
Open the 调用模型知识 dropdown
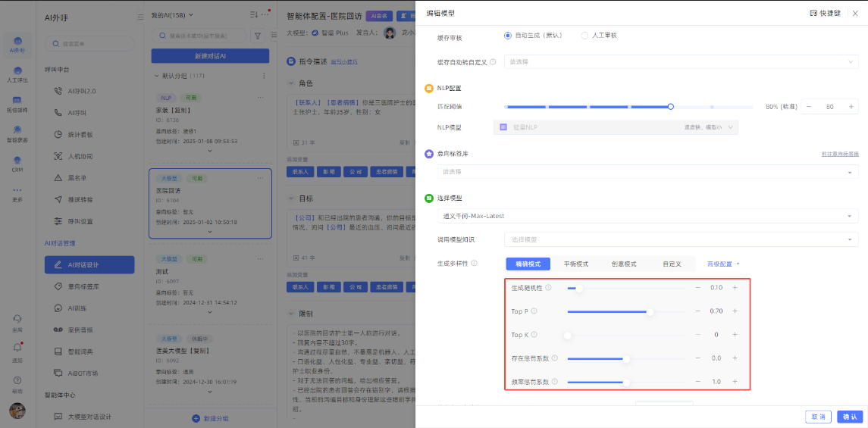point(681,239)
